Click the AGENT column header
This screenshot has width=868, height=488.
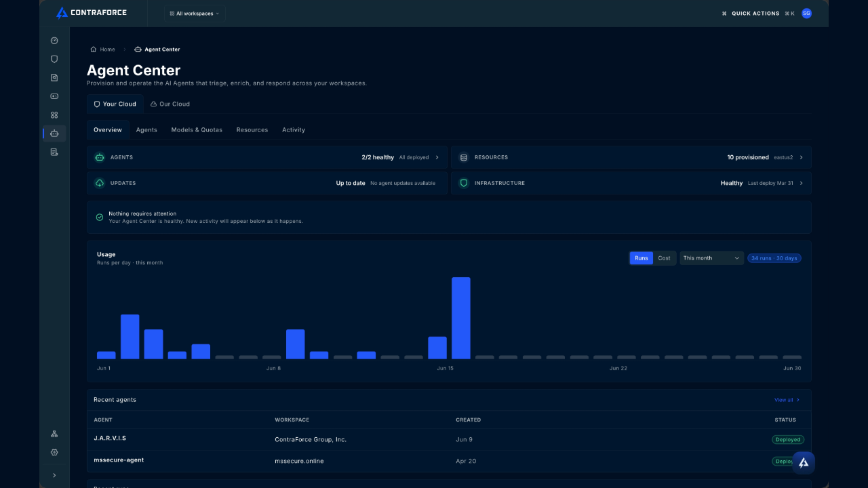(x=103, y=420)
